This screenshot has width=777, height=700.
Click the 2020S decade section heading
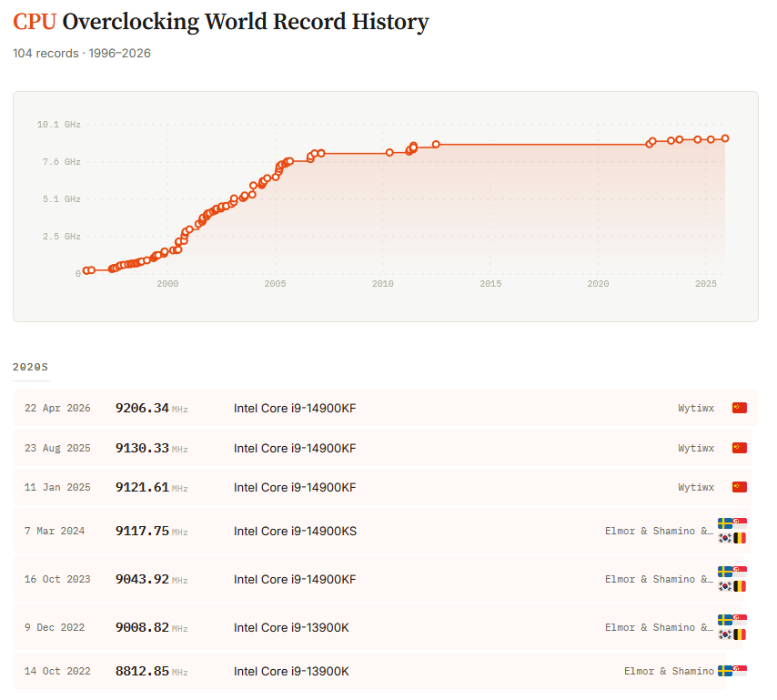(x=30, y=367)
